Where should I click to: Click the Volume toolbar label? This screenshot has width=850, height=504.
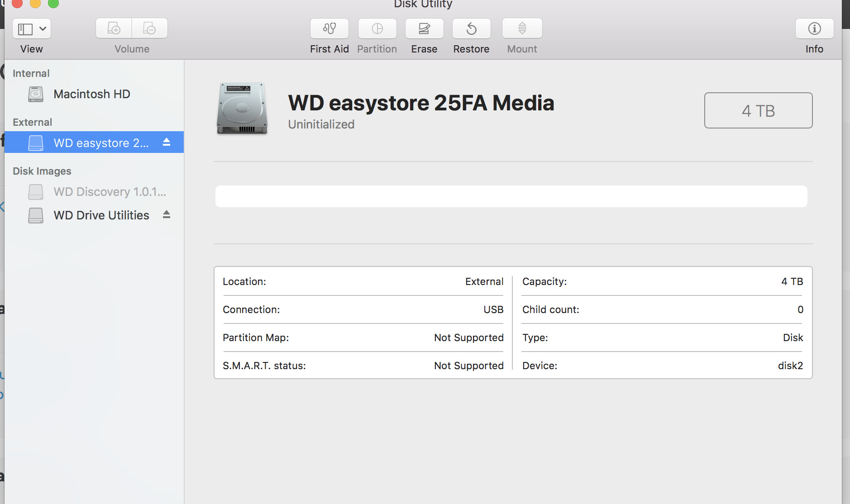coord(132,49)
